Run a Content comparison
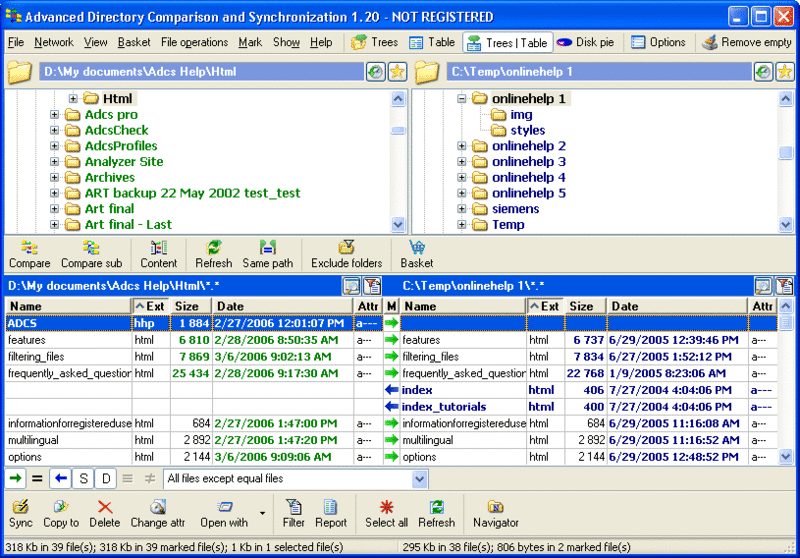This screenshot has height=558, width=800. pos(159,254)
